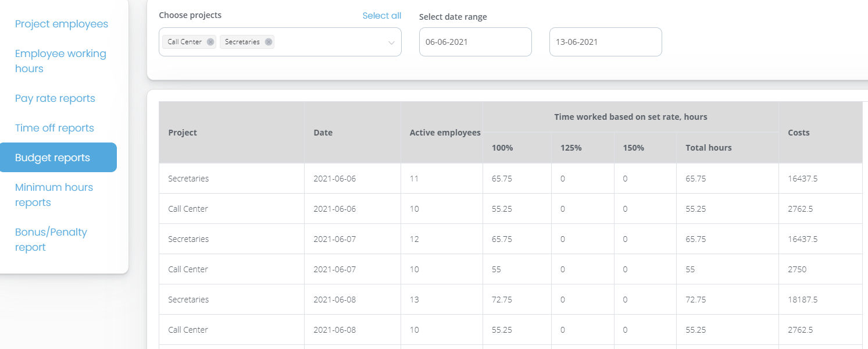
Task: Click the Select all link
Action: [381, 16]
